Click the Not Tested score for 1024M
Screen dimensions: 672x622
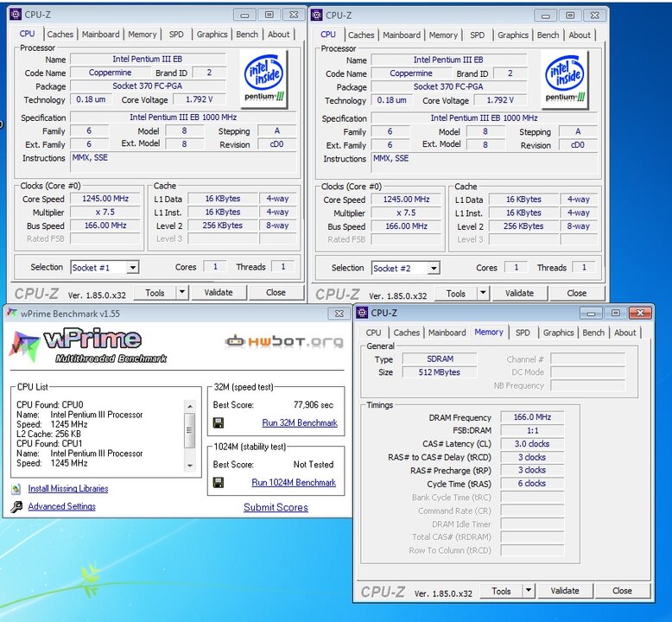tap(314, 465)
